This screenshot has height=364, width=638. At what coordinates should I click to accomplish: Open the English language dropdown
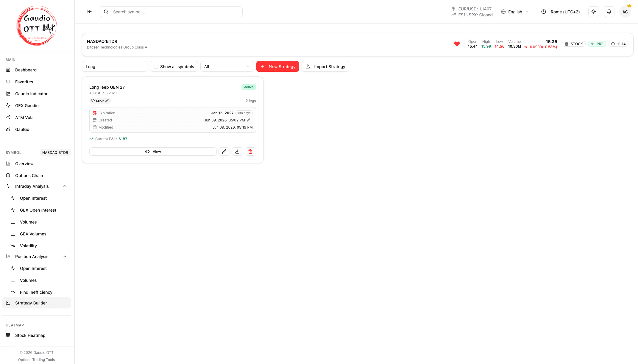(x=515, y=12)
